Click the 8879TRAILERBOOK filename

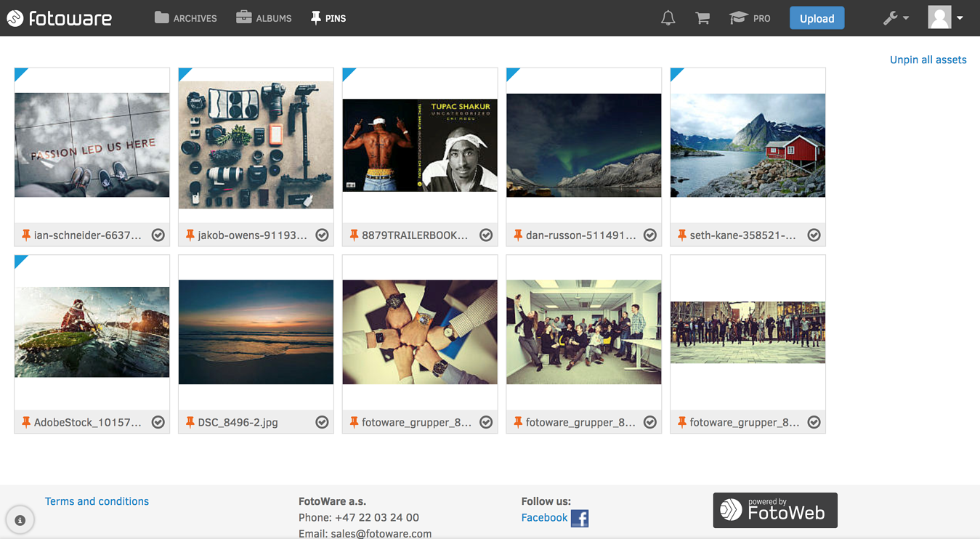[x=416, y=235]
